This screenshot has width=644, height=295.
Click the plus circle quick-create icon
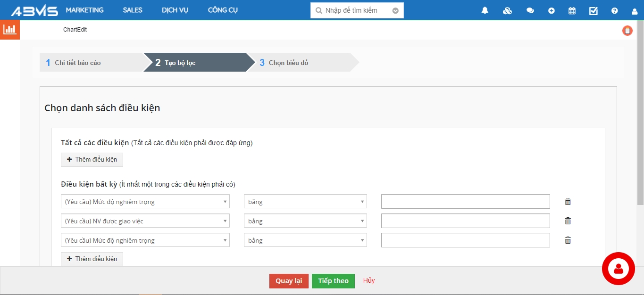(551, 10)
